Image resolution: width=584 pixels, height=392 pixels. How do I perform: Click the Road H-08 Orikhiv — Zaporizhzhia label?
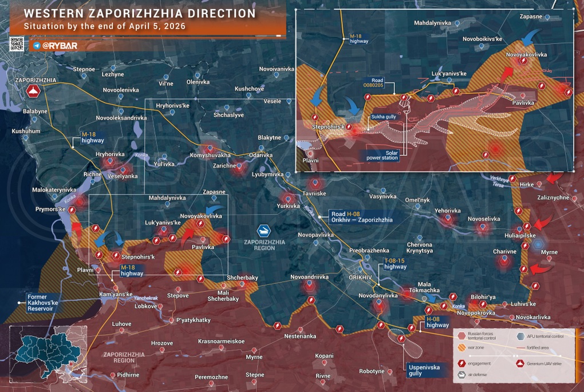tap(361, 217)
